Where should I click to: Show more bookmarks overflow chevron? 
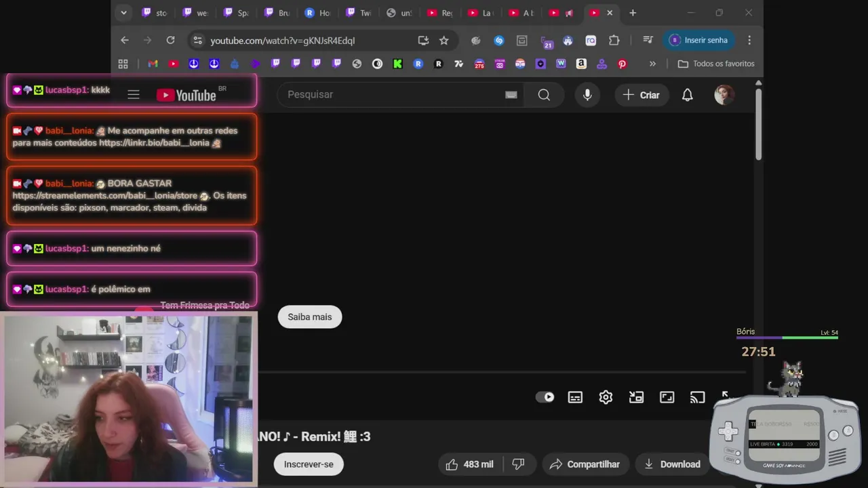[652, 64]
